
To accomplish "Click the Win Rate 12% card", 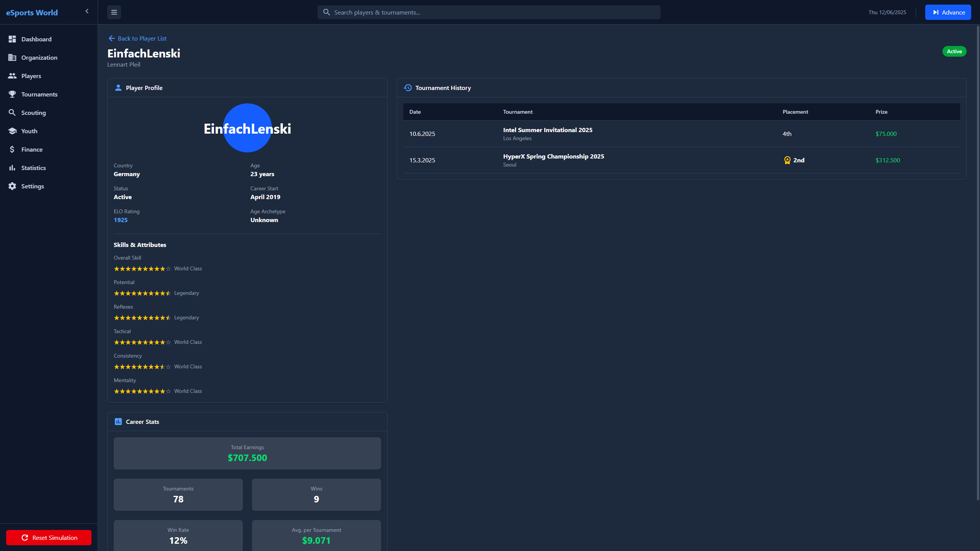I will 178,535.
